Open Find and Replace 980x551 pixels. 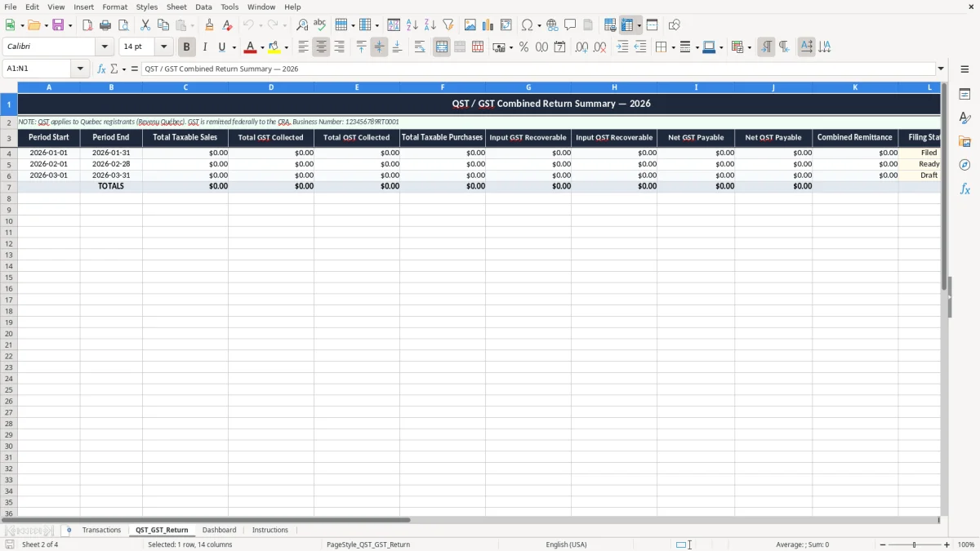(302, 25)
